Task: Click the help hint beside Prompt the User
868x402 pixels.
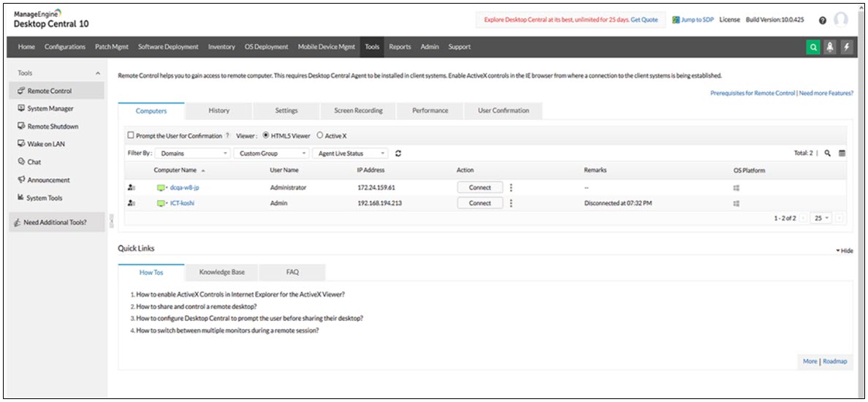Action: point(227,136)
